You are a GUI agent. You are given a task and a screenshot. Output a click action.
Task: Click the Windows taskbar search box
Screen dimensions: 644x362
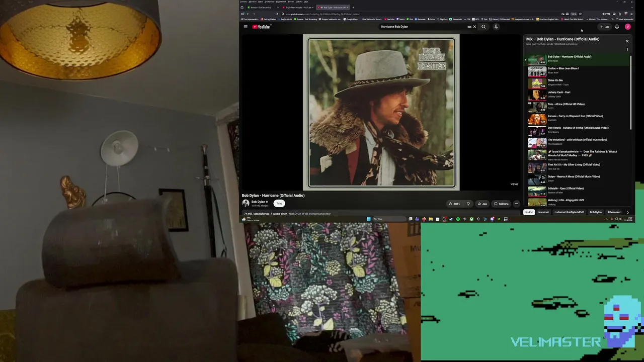[x=389, y=219]
